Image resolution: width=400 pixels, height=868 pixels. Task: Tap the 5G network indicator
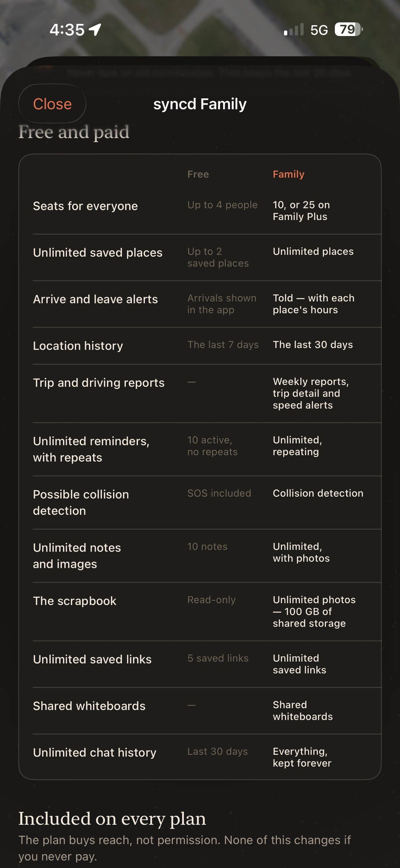(x=319, y=30)
